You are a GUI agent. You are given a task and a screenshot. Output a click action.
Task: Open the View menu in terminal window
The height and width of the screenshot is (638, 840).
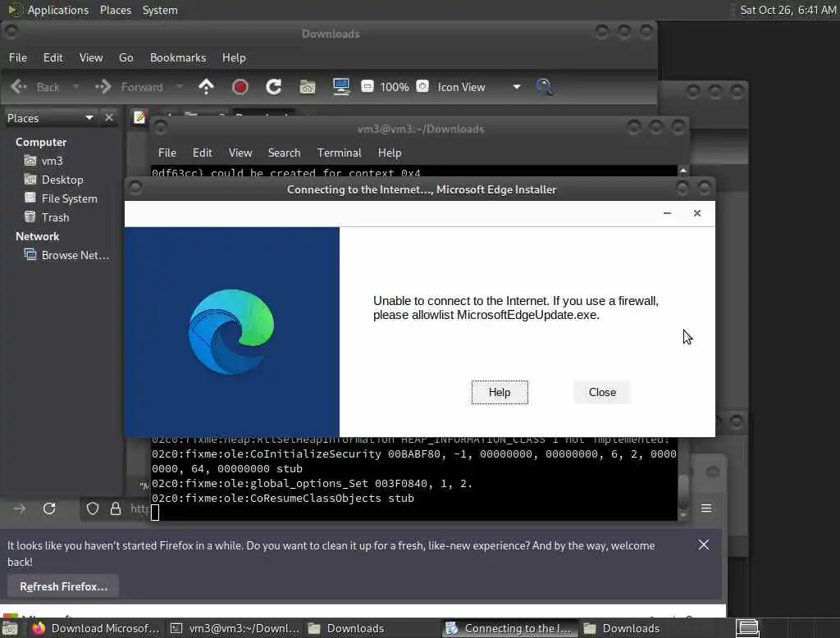[x=240, y=153]
